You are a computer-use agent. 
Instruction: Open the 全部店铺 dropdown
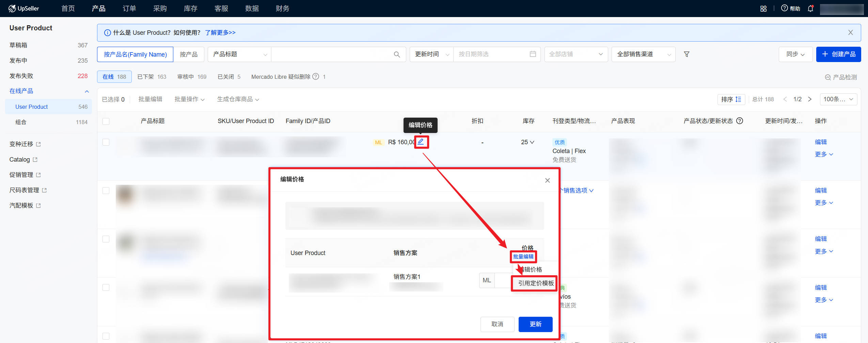coord(576,54)
